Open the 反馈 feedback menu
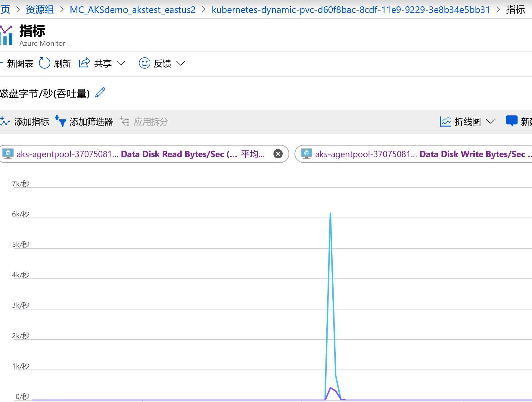The width and height of the screenshot is (532, 402). 162,64
